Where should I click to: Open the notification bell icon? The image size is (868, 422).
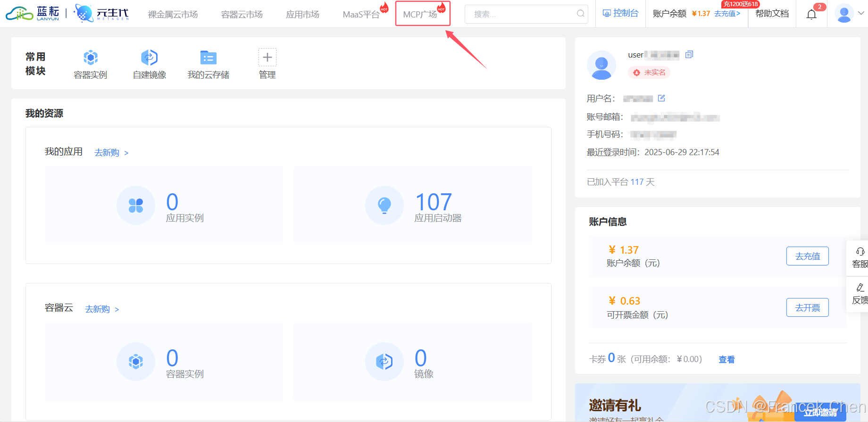pos(811,14)
